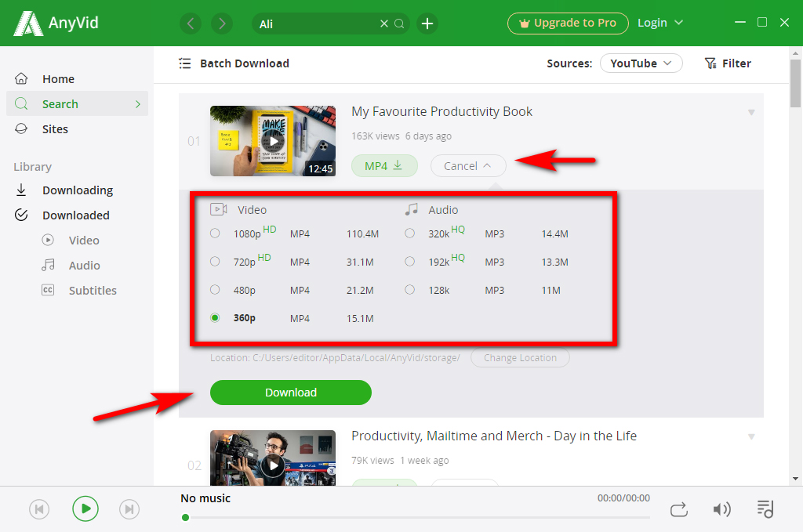Click the volume speaker icon
803x532 pixels.
point(721,509)
